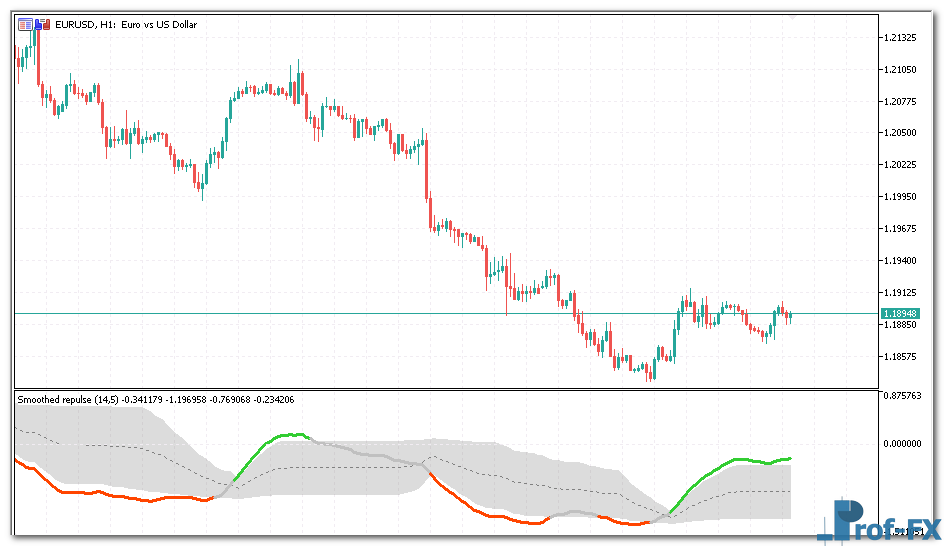Click the last candlestick on the chart
Screen dimensions: 944x546
point(789,316)
